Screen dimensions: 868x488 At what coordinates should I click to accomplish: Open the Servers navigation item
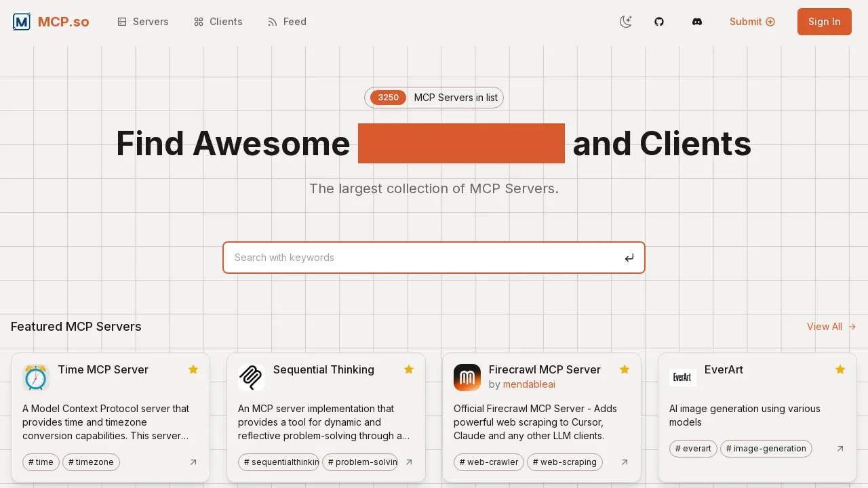click(143, 22)
